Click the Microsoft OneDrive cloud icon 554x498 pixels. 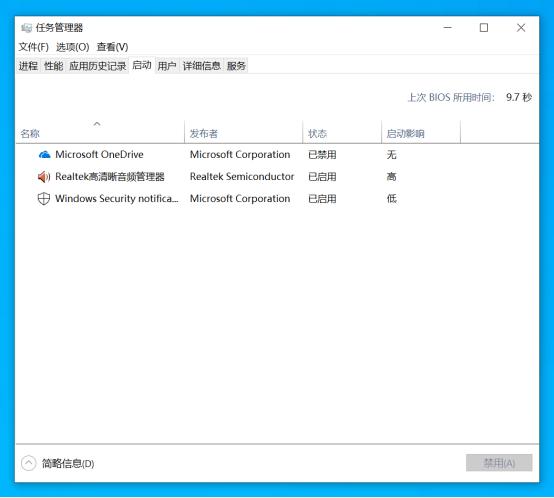pos(45,155)
